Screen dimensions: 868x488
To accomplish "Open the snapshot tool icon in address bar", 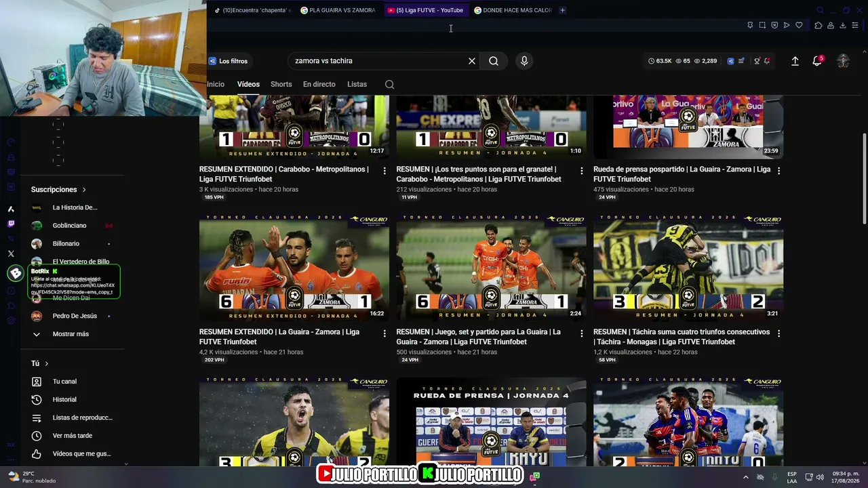I will 762,25.
